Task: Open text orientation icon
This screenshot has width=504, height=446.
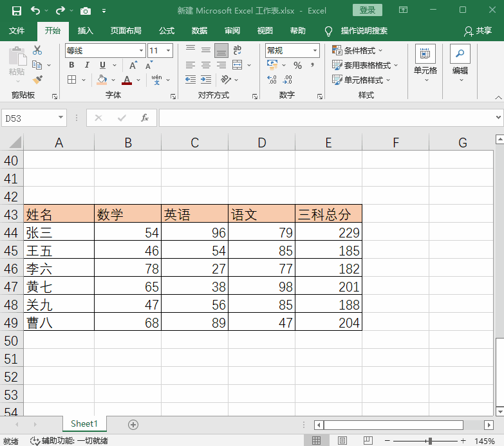Action: pos(226,79)
